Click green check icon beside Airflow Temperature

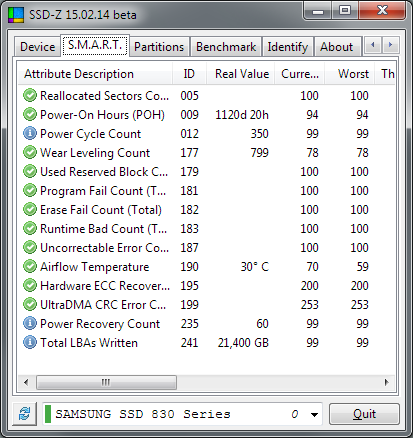click(30, 266)
